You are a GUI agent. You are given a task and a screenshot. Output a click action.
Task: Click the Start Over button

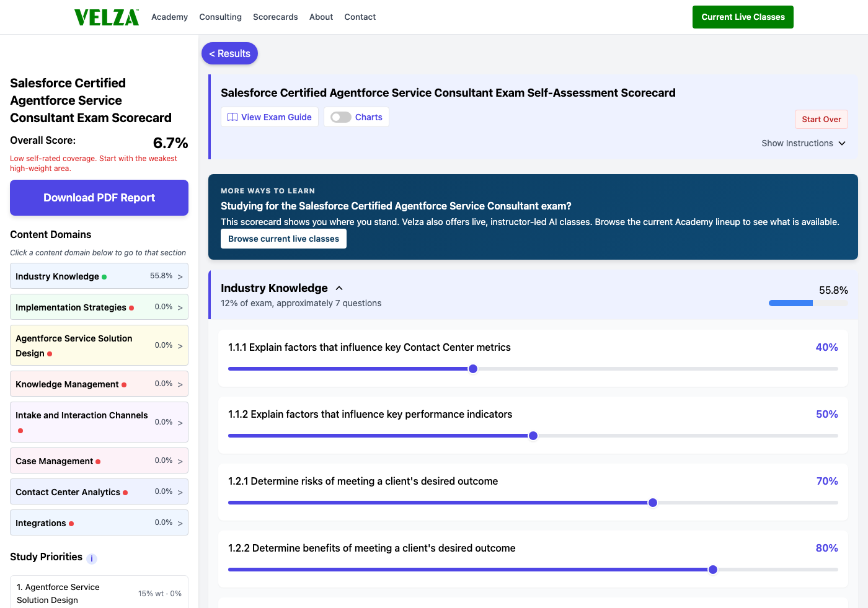coord(821,119)
